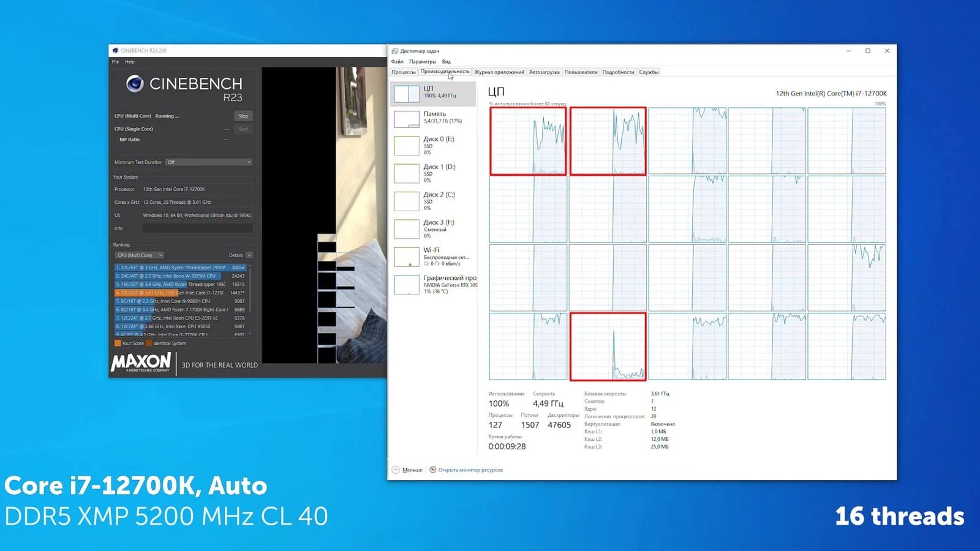Click the Task Manager title bar icon
This screenshot has width=980, height=551.
395,51
